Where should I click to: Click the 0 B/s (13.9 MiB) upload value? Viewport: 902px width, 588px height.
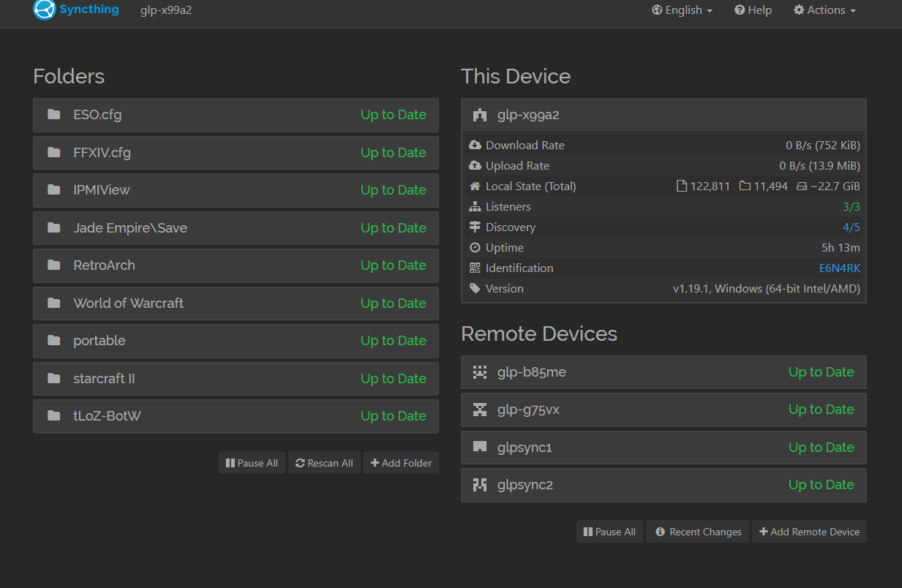(820, 166)
